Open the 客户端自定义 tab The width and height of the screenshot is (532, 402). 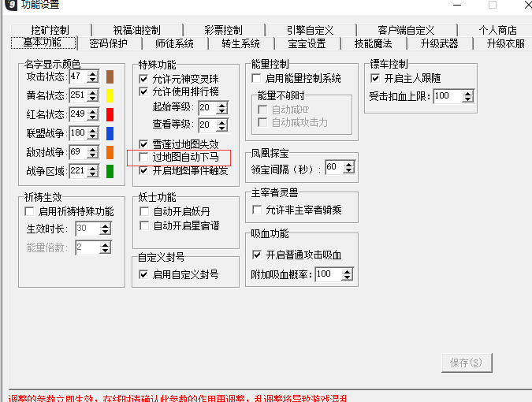[x=406, y=30]
